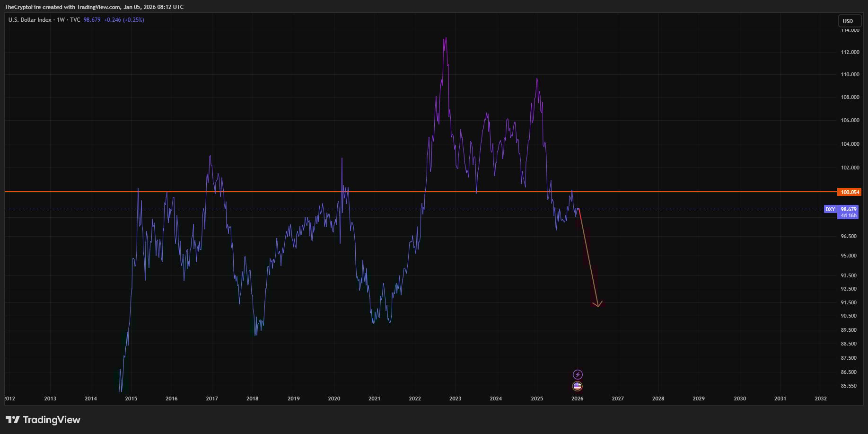Viewport: 868px width, 434px height.
Task: Click the blue 98.679 current price tag
Action: [x=848, y=209]
